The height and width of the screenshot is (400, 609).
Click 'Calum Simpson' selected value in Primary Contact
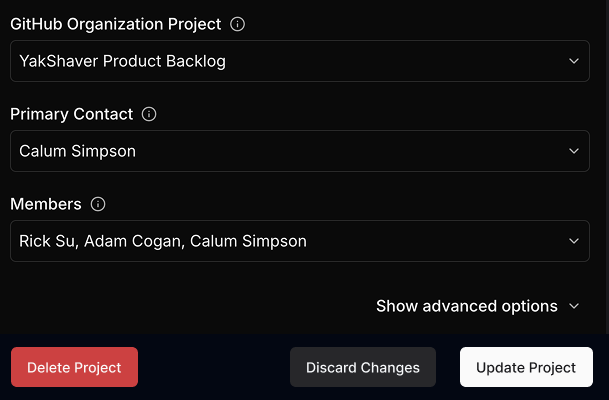[77, 151]
